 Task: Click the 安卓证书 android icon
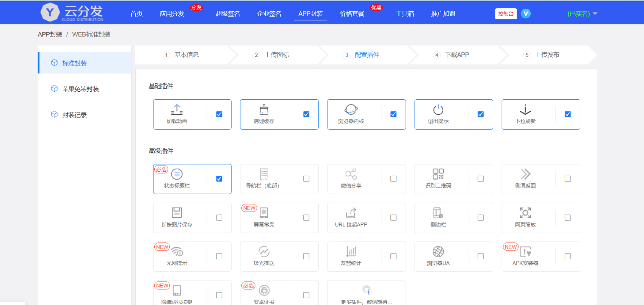[x=264, y=290]
